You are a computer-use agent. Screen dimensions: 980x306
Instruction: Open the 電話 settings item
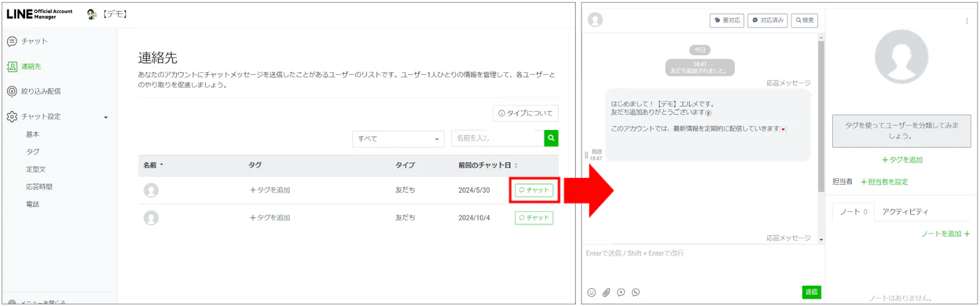click(x=32, y=204)
